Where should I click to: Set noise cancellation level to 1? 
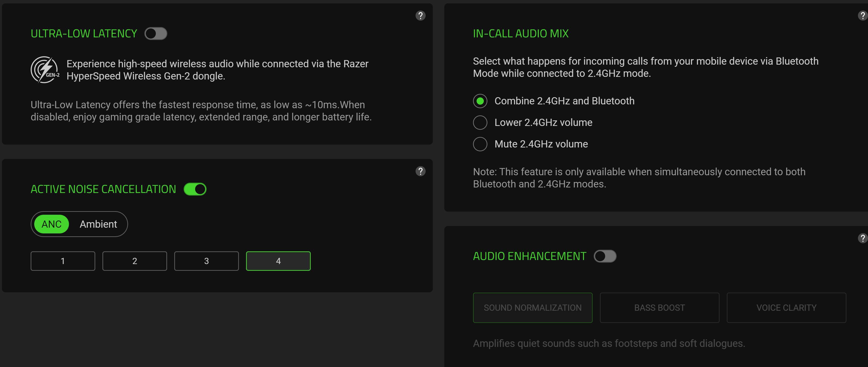(x=63, y=261)
